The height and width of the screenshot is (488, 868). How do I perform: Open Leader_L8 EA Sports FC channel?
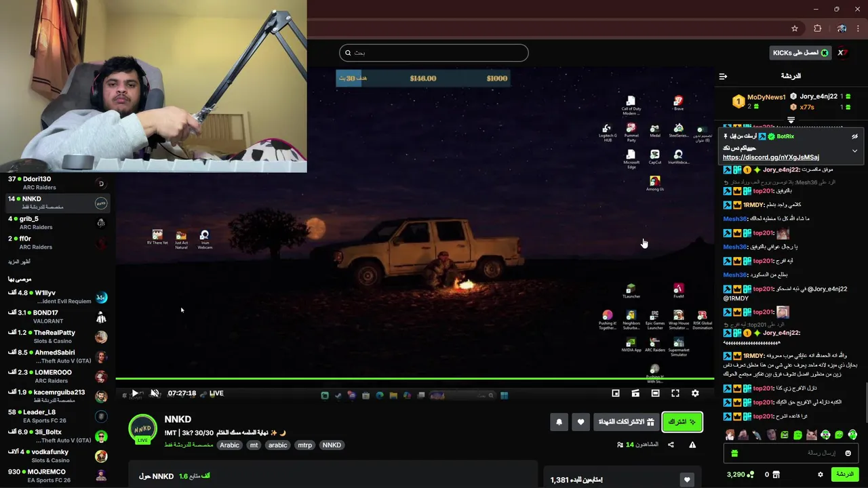[57, 416]
